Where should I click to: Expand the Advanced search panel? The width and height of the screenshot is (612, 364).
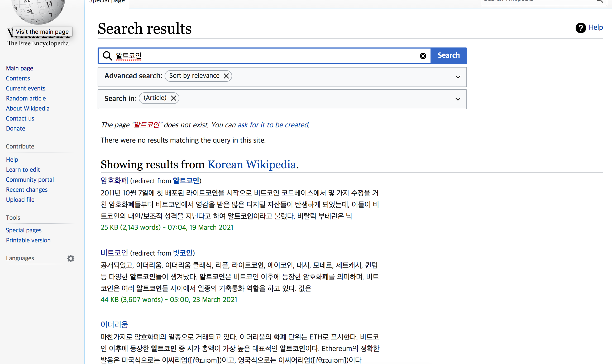coord(458,77)
